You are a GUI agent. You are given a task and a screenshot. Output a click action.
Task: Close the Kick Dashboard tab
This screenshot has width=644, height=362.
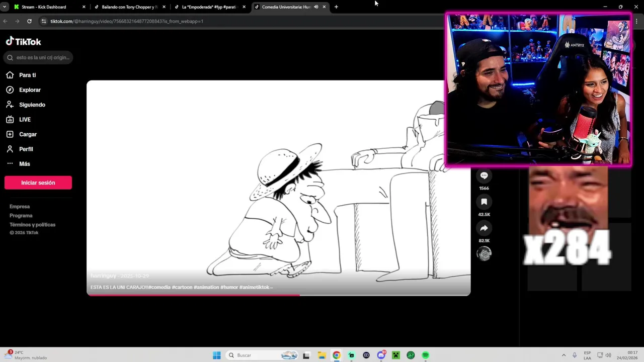click(84, 7)
